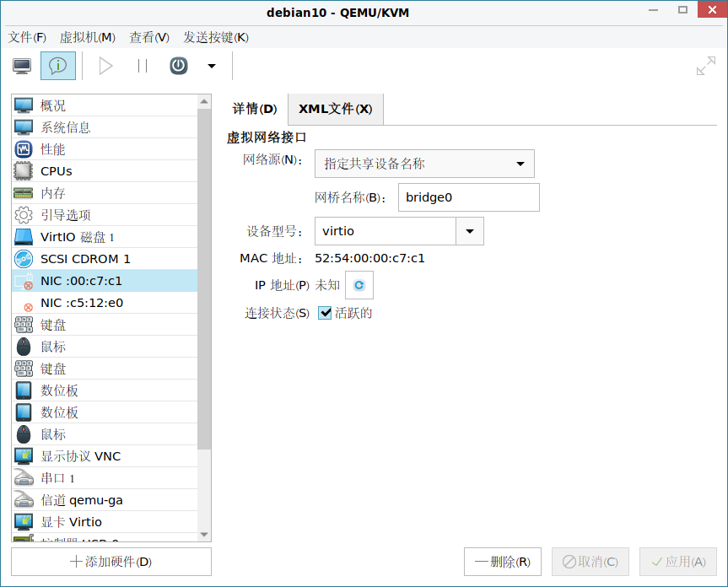728x587 pixels.
Task: Click the 删除(R) button
Action: click(503, 562)
